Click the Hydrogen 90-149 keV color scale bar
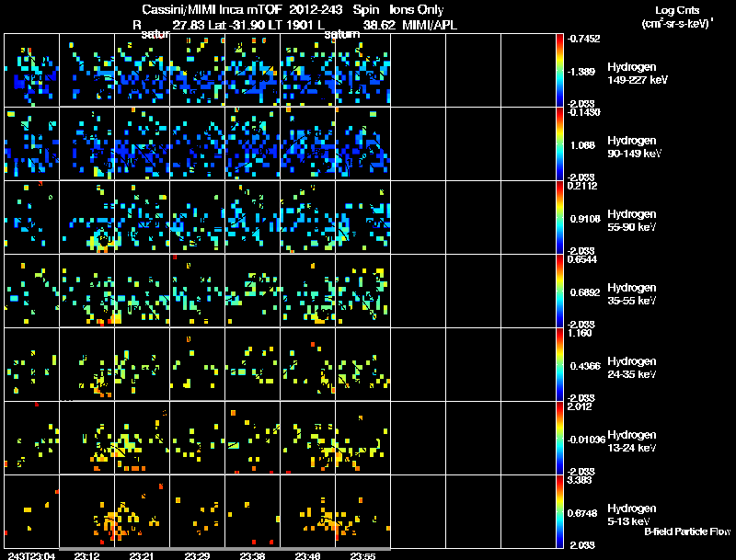The image size is (736, 560). [x=559, y=144]
